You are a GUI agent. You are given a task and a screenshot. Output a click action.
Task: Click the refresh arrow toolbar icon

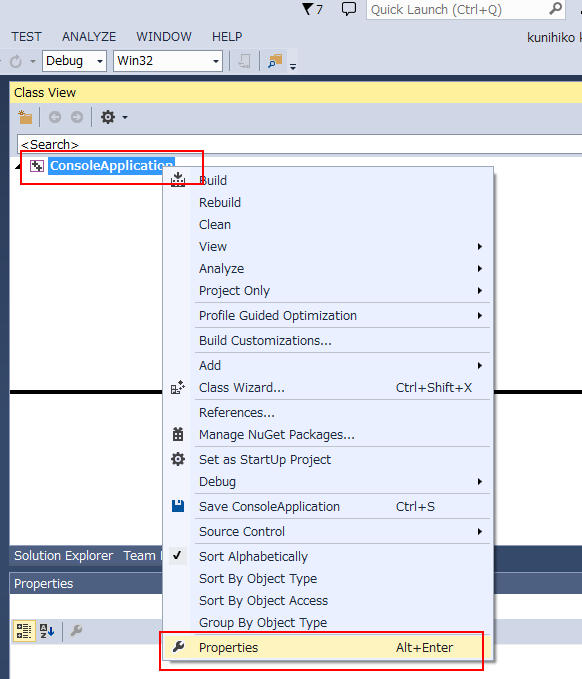click(x=16, y=61)
